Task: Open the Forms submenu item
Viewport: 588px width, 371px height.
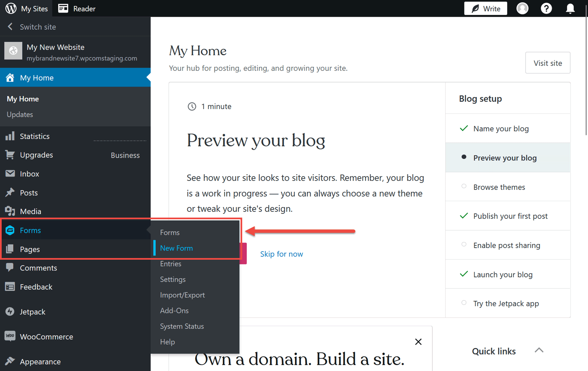Action: tap(170, 232)
